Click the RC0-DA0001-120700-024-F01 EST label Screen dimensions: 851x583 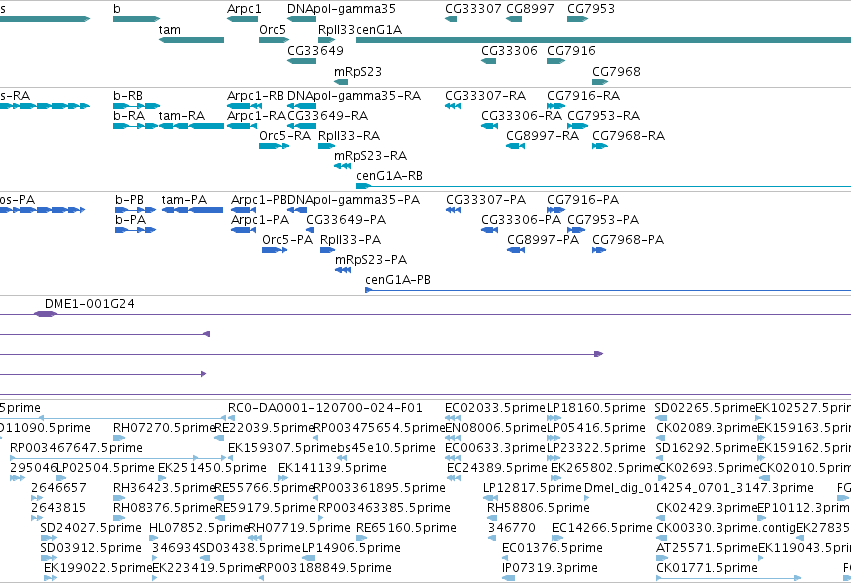325,408
